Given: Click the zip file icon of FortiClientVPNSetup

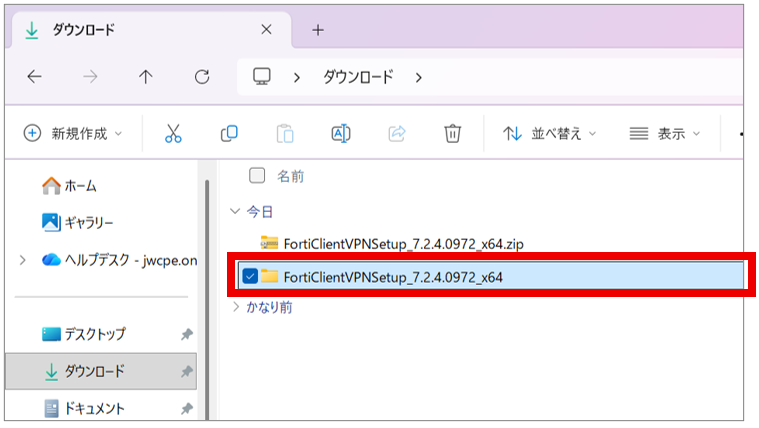Looking at the screenshot, I should click(269, 243).
